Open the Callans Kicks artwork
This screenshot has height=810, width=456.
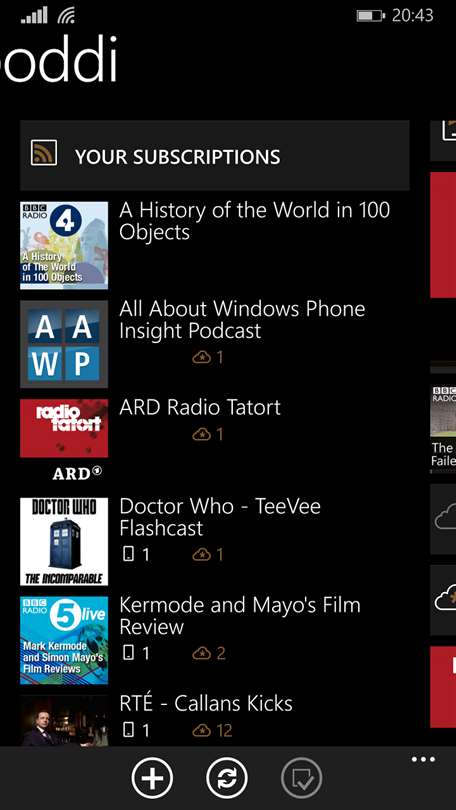[x=64, y=721]
